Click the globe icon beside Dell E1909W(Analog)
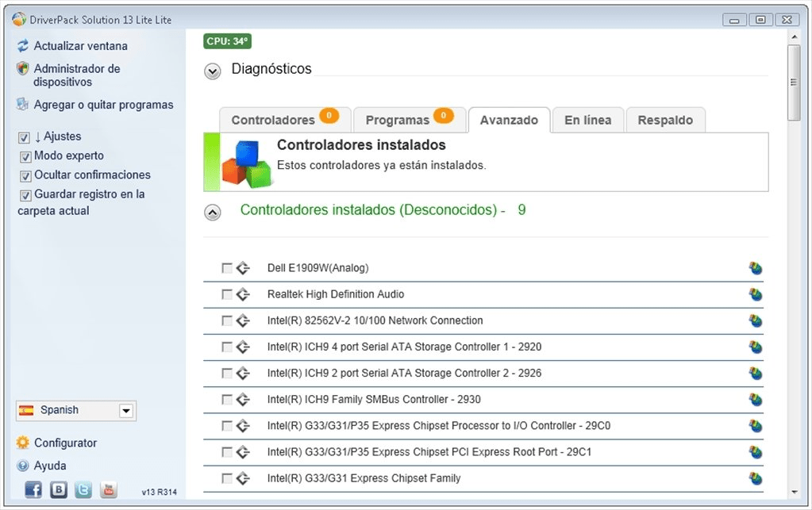The width and height of the screenshot is (812, 510). pyautogui.click(x=755, y=268)
